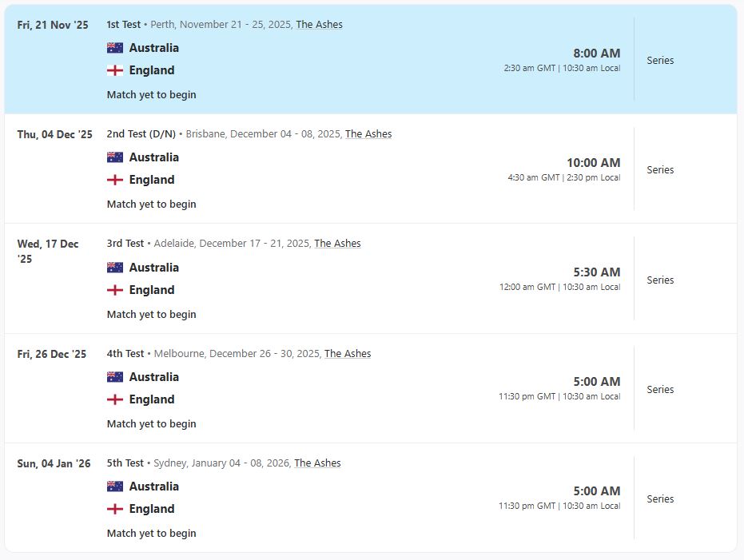This screenshot has height=560, width=744.
Task: Click Series for the 1st Test
Action: [660, 61]
